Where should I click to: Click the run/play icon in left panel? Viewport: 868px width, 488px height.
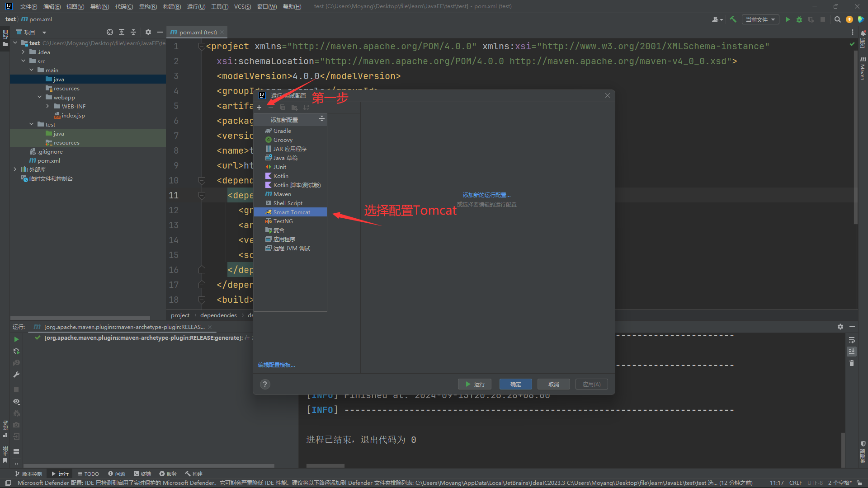tap(16, 338)
